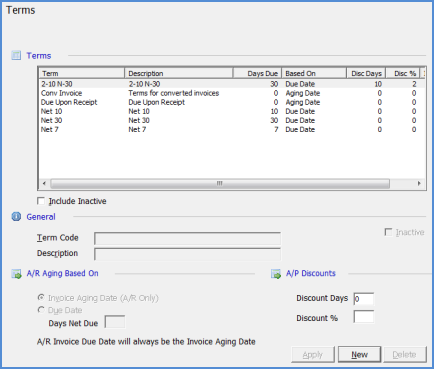Image resolution: width=434 pixels, height=369 pixels.
Task: Select the Due Date radio button
Action: pyautogui.click(x=41, y=310)
